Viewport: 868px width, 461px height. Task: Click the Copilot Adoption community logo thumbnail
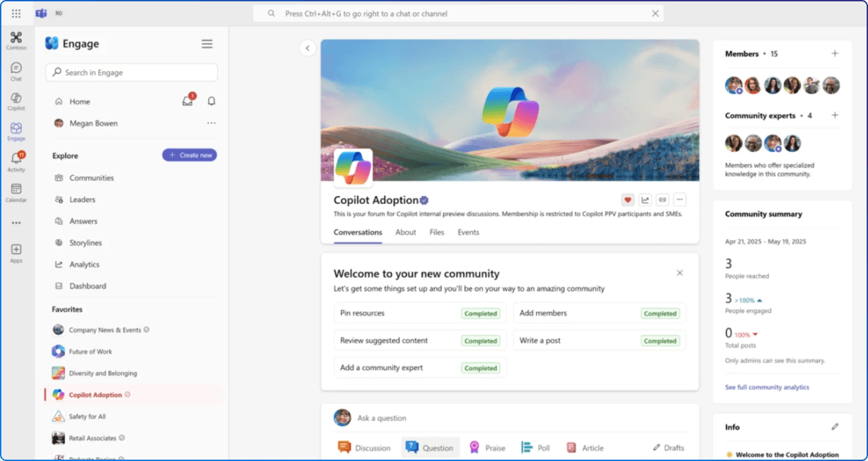coord(353,168)
